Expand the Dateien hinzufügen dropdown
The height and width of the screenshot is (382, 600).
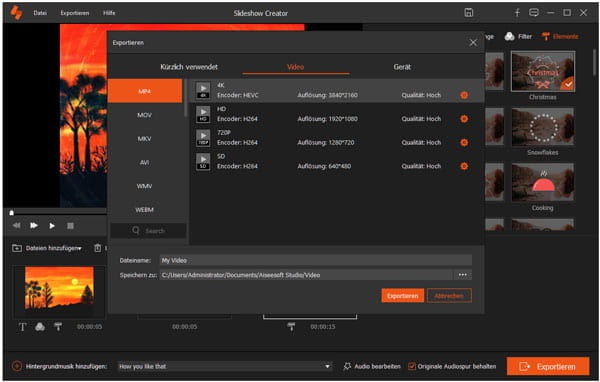(80, 248)
